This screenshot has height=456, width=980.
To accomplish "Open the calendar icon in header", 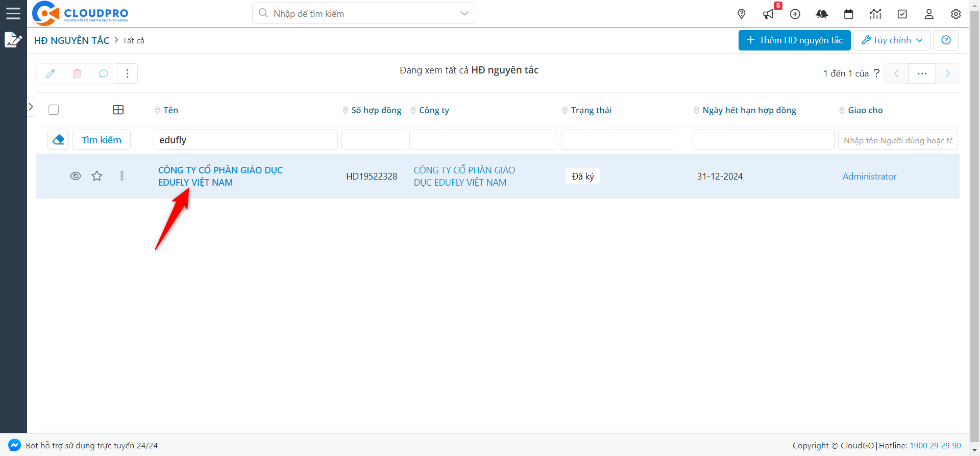I will point(849,14).
